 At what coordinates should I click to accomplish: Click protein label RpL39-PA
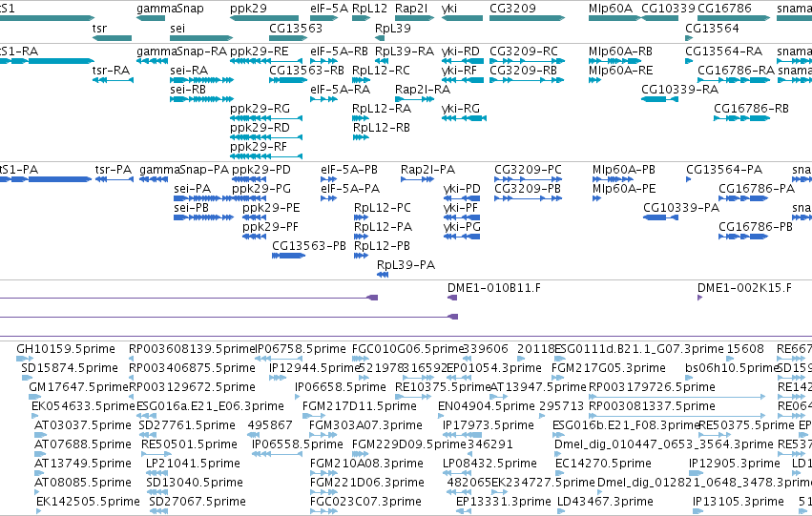[x=406, y=265]
